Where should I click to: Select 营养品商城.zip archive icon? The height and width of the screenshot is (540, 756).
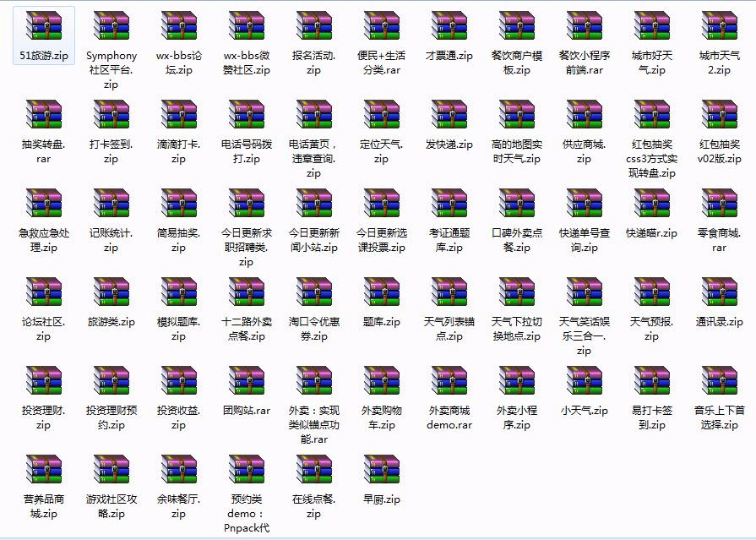44,470
